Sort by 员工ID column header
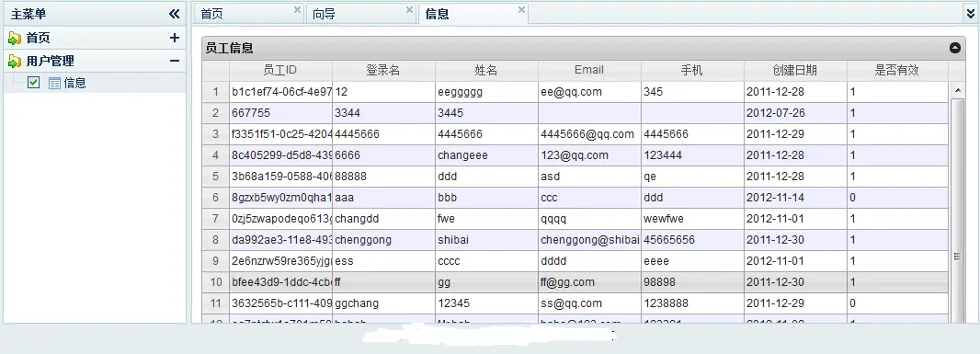This screenshot has width=980, height=354. (x=280, y=70)
